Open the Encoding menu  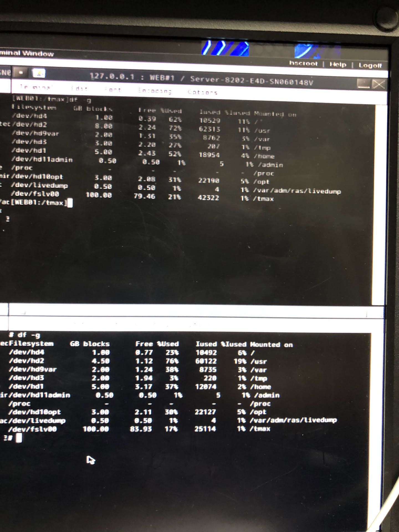tap(155, 91)
